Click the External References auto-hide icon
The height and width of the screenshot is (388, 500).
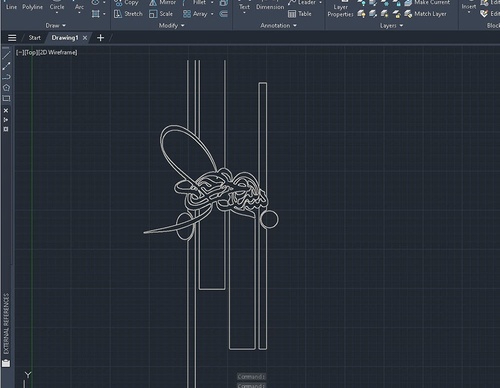(6, 120)
